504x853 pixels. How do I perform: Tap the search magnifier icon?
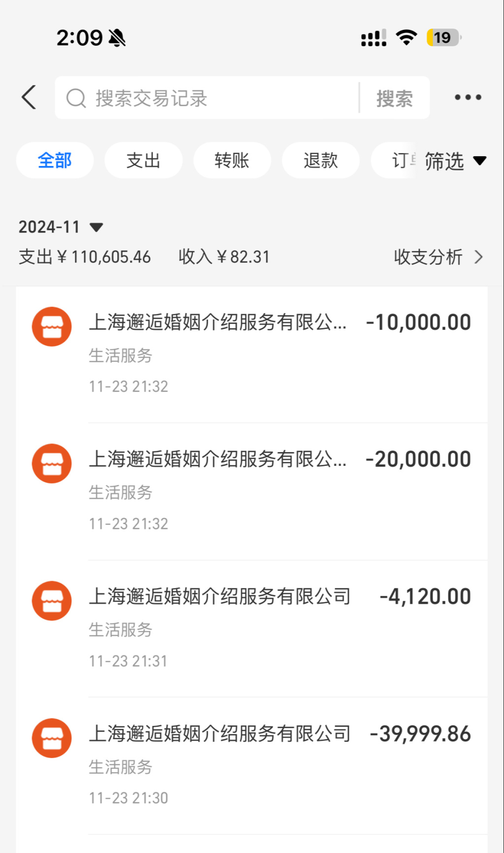(76, 98)
